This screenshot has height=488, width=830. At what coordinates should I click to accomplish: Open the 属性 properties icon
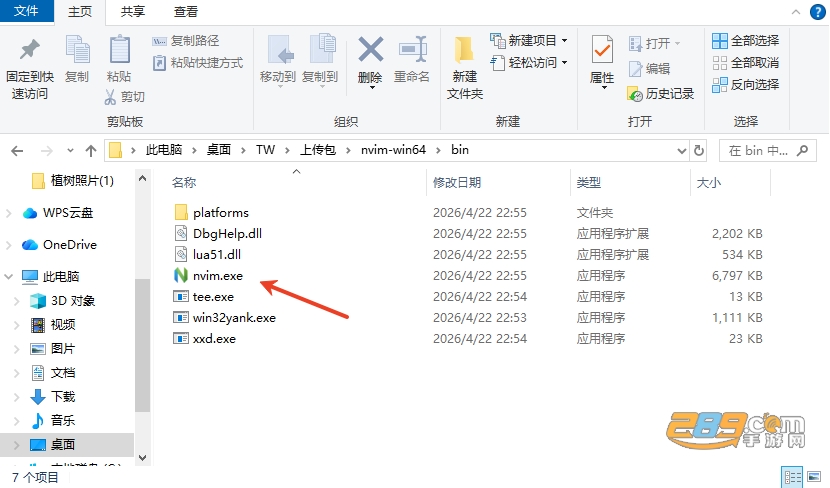[x=602, y=50]
